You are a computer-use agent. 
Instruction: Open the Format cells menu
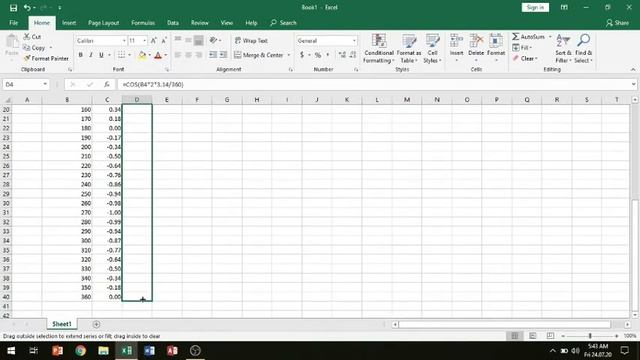click(x=496, y=49)
